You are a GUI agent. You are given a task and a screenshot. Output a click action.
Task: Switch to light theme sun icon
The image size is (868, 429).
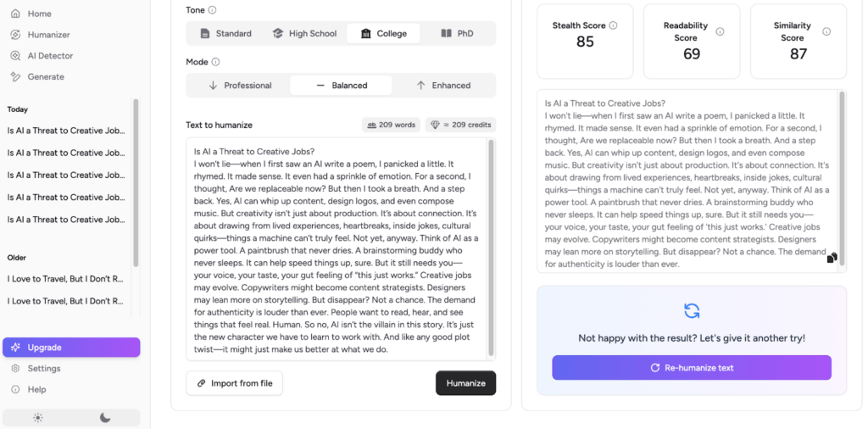click(x=37, y=417)
